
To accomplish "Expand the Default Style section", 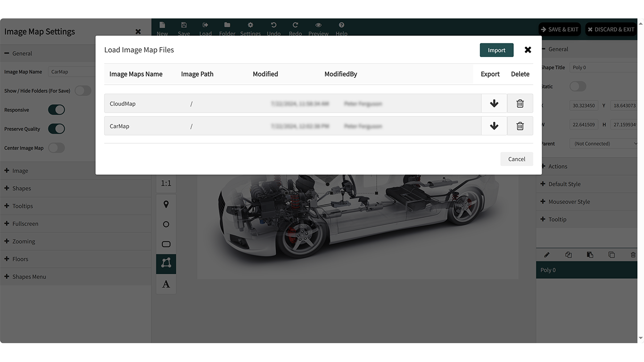I will (587, 184).
